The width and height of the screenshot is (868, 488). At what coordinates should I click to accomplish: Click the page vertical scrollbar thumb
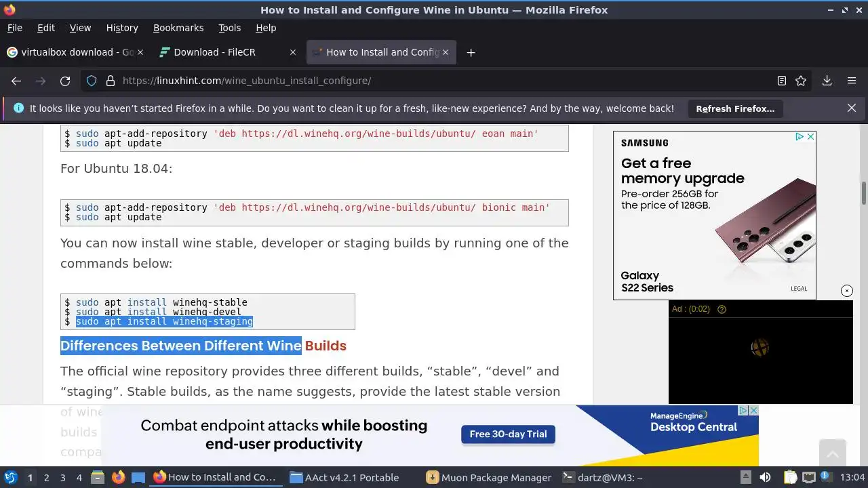coord(864,193)
